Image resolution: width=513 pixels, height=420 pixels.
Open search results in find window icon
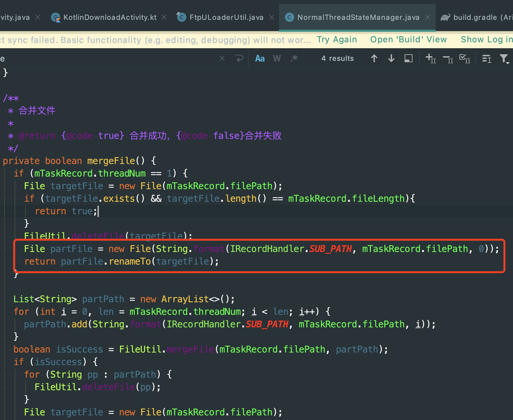coord(487,59)
